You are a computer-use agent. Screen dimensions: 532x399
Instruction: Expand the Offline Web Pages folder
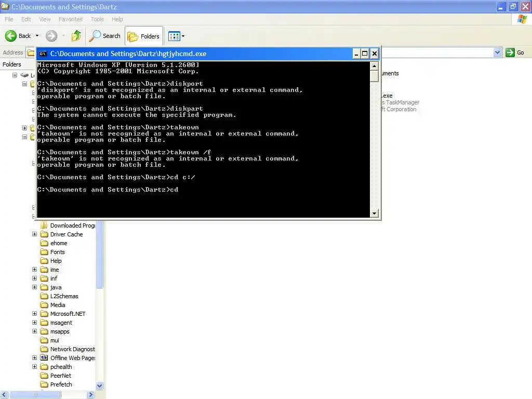(35, 357)
